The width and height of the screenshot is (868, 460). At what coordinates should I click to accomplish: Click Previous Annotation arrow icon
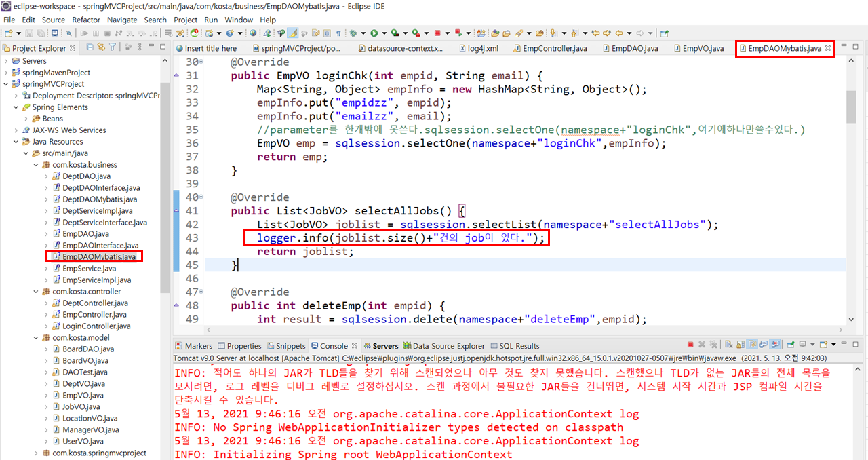[574, 33]
